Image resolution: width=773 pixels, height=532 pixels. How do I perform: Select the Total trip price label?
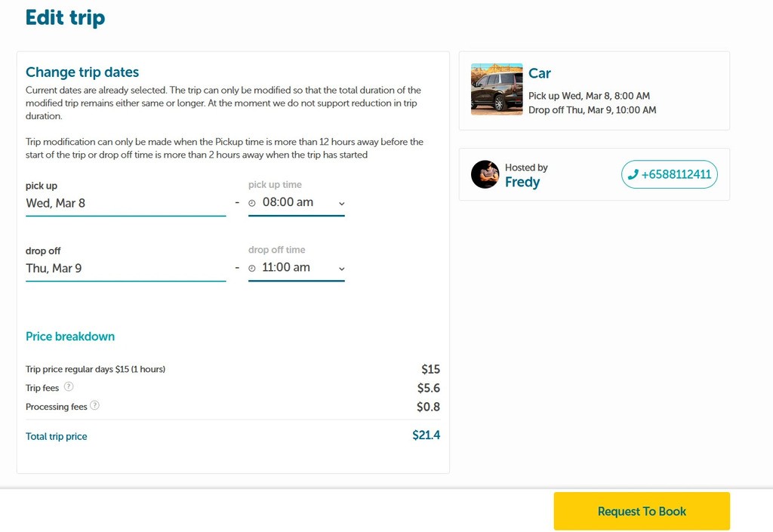57,436
